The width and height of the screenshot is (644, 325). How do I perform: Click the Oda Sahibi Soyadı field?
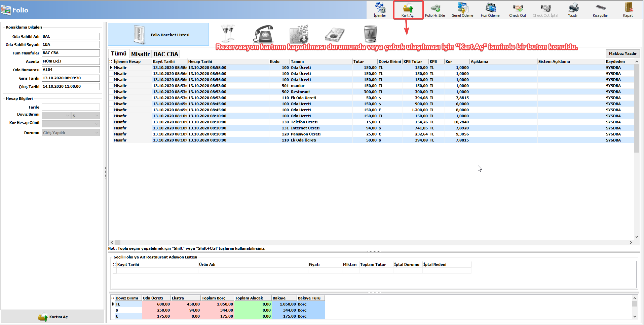tap(71, 44)
